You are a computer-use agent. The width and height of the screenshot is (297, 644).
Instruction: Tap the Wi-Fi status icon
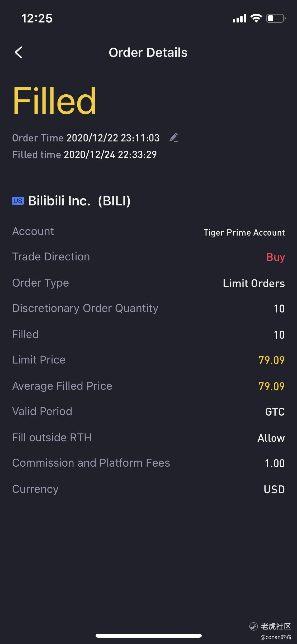coord(256,18)
